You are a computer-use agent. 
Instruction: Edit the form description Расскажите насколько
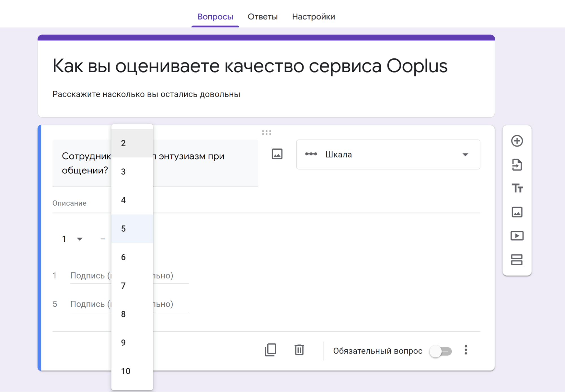[146, 94]
